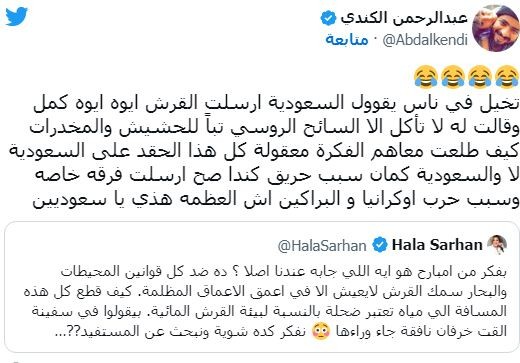
Task: Click the leftmost laughing-crying emoji
Action: point(425,77)
